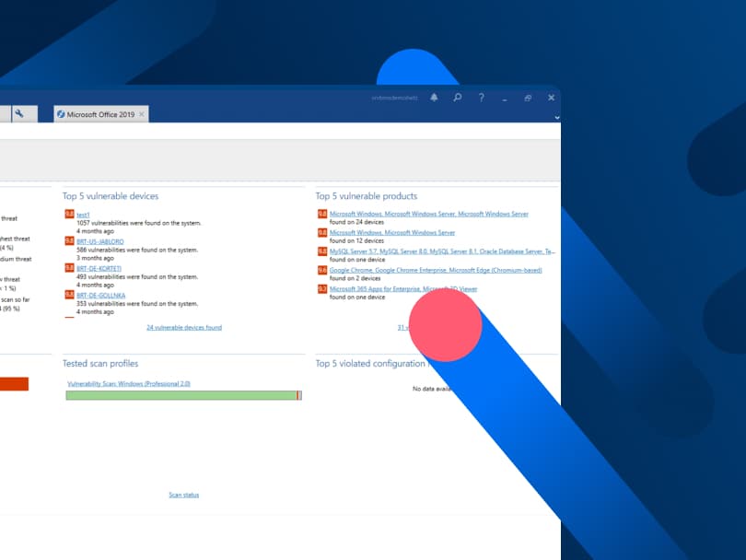
Task: Click text '353 vulnerabilities were found on the system.'
Action: [x=137, y=304]
